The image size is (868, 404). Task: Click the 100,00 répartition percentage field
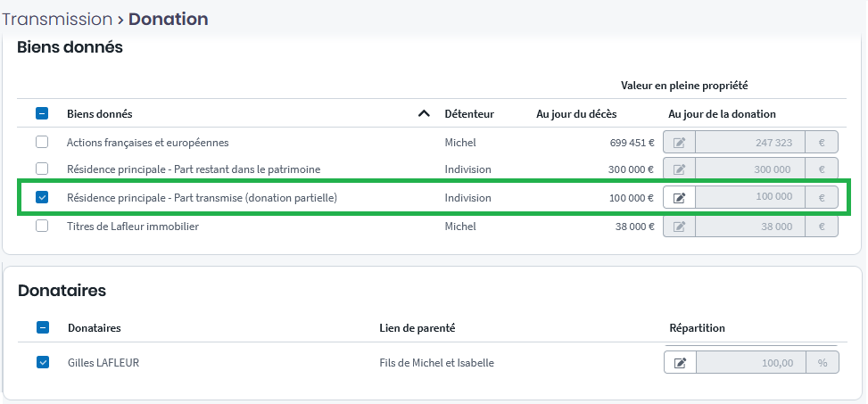coord(750,363)
